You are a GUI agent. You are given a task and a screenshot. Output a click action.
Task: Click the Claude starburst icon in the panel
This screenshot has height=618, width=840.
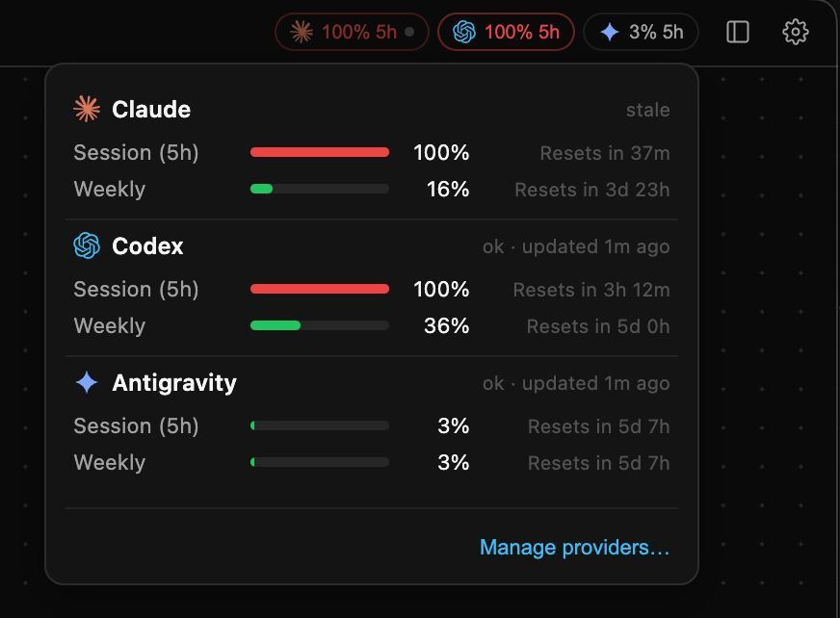87,109
